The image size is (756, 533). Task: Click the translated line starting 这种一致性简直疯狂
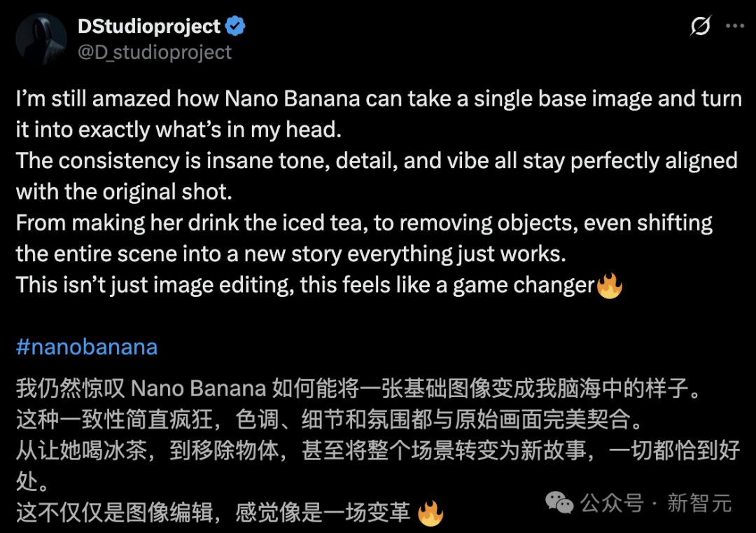pos(330,419)
